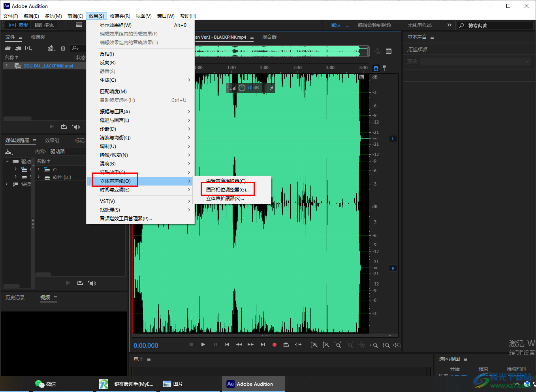Click the import file icon in Files panel
Screen dimensions: 536x392
pyautogui.click(x=18, y=48)
